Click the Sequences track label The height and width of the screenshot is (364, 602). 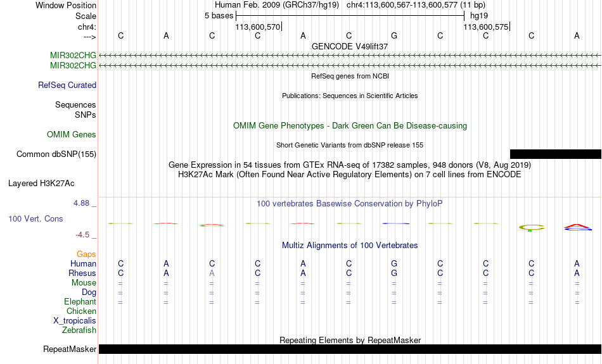75,104
